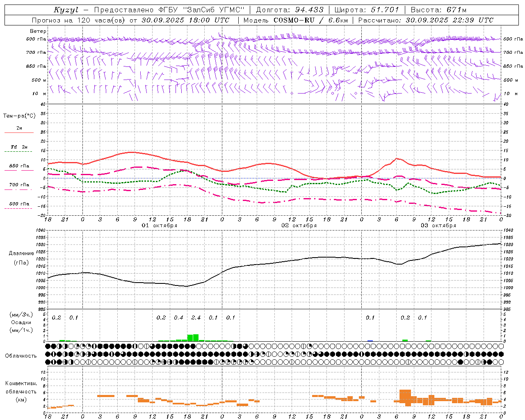525x420 pixels.
Task: Click the 'Высота: 671м' elevation field
Action: coord(438,10)
